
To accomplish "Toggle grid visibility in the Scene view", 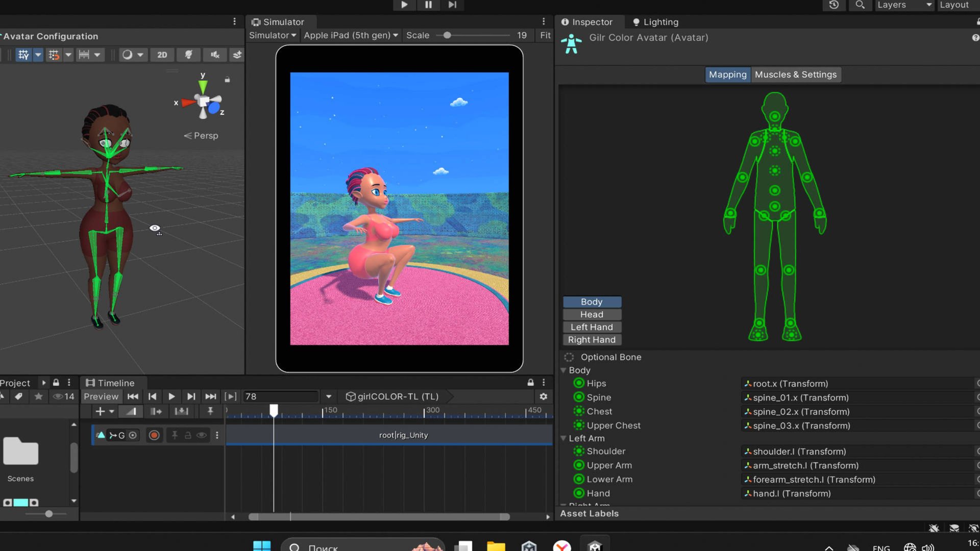I will point(23,55).
